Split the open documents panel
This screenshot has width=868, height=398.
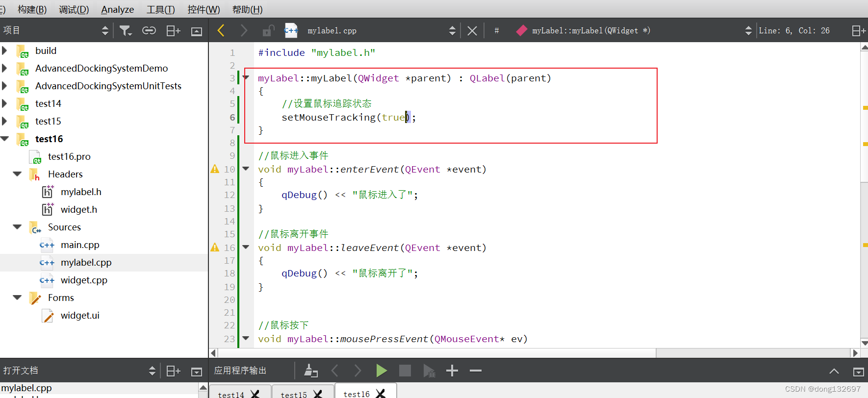click(173, 371)
